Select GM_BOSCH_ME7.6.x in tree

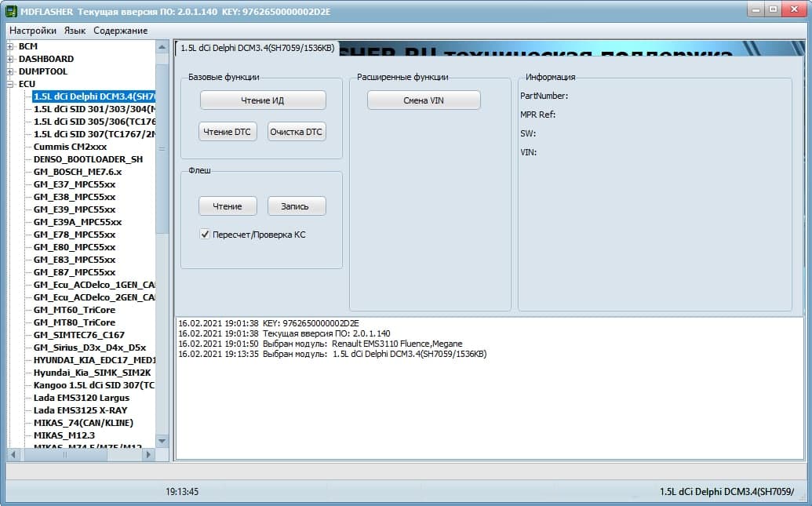pos(78,172)
